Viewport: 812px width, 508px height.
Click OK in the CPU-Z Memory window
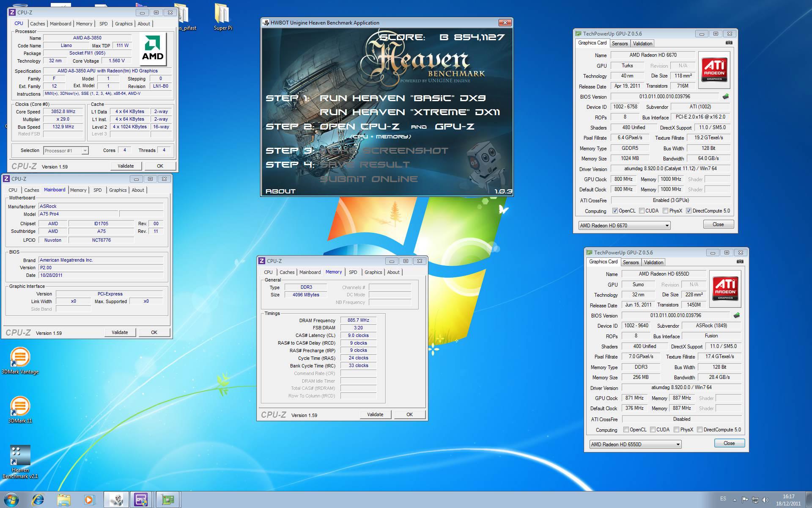[x=409, y=414]
